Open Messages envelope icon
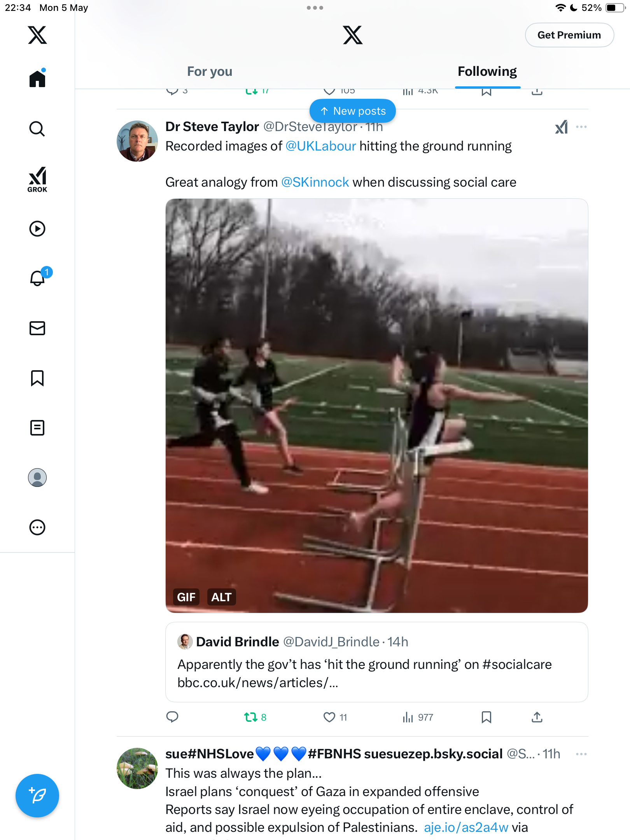 [x=37, y=328]
